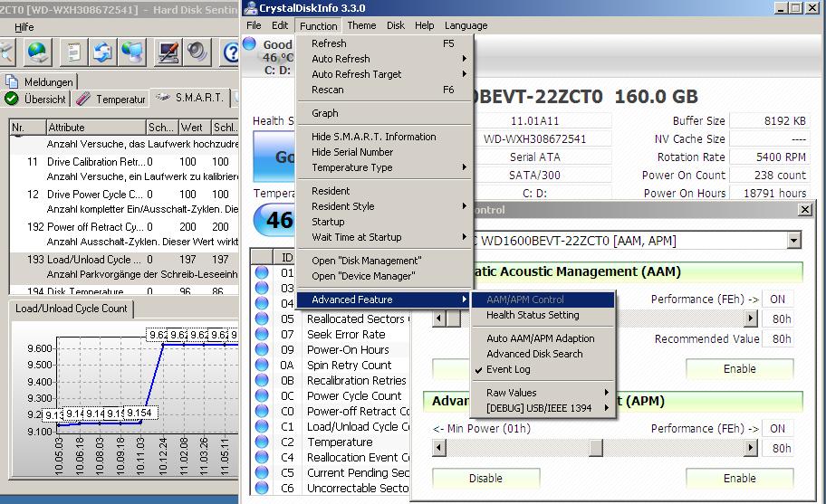Click the Graph entry in Function menu

(x=385, y=113)
